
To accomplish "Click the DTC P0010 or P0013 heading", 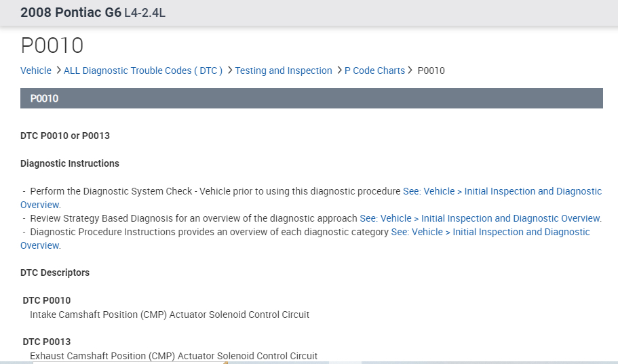I will tap(65, 136).
